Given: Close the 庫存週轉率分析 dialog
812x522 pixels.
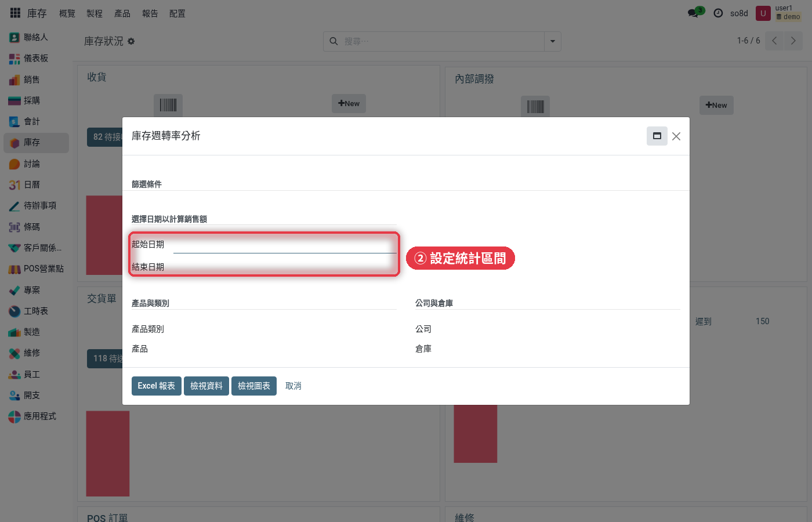Looking at the screenshot, I should pos(676,136).
